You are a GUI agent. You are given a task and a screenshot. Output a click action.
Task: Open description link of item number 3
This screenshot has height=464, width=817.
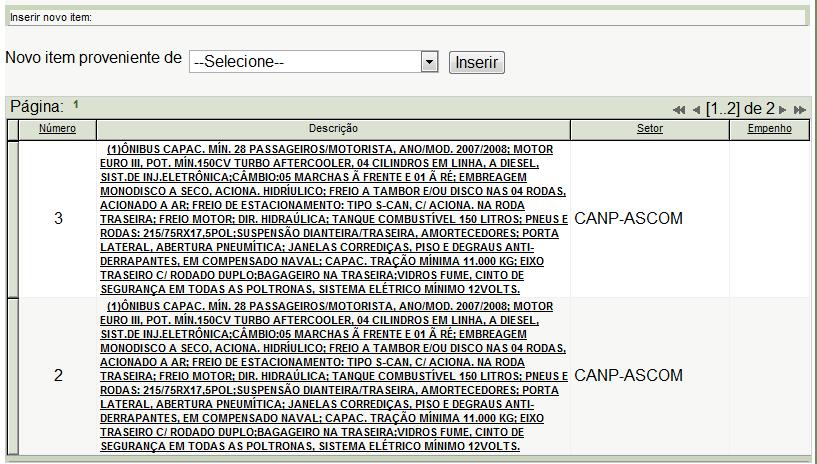click(333, 219)
